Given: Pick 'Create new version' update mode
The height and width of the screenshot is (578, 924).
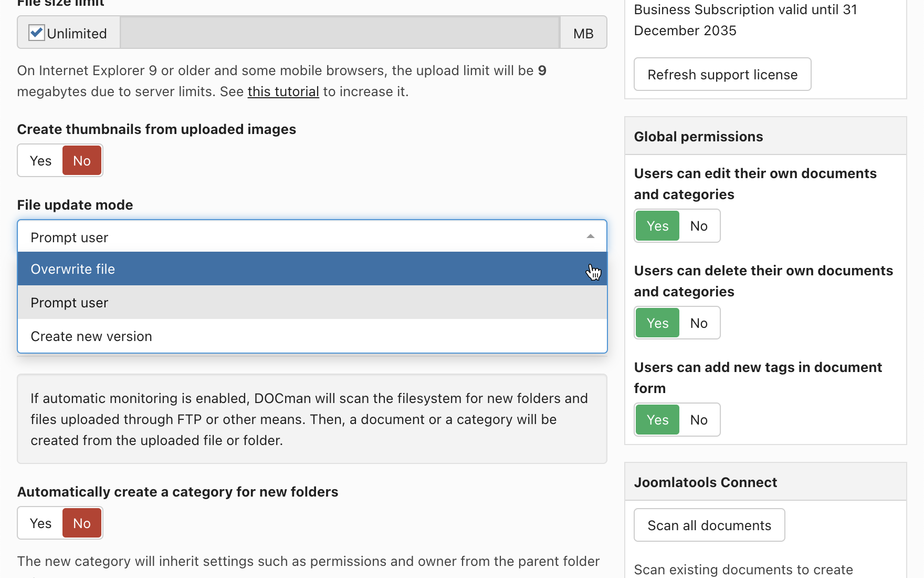Looking at the screenshot, I should pos(312,336).
